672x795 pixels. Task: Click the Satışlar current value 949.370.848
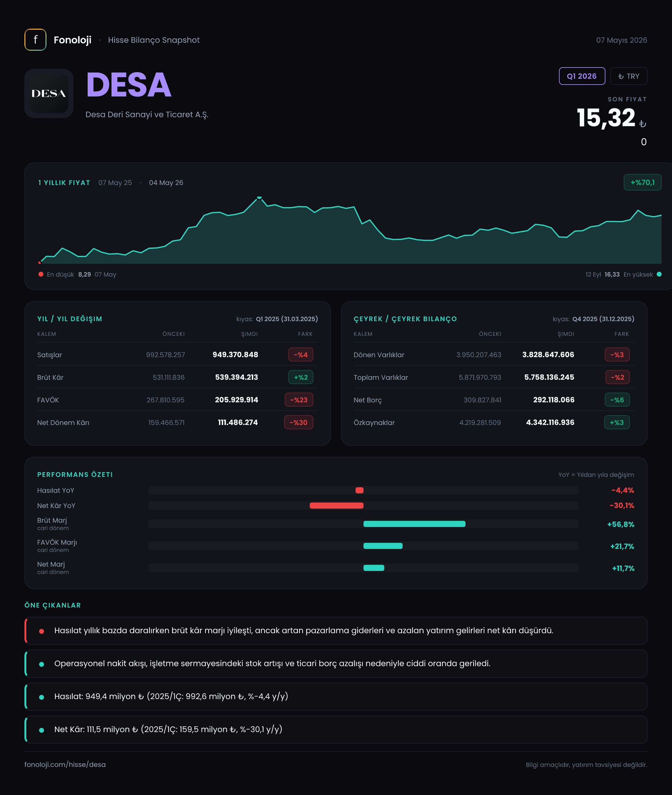pyautogui.click(x=235, y=354)
